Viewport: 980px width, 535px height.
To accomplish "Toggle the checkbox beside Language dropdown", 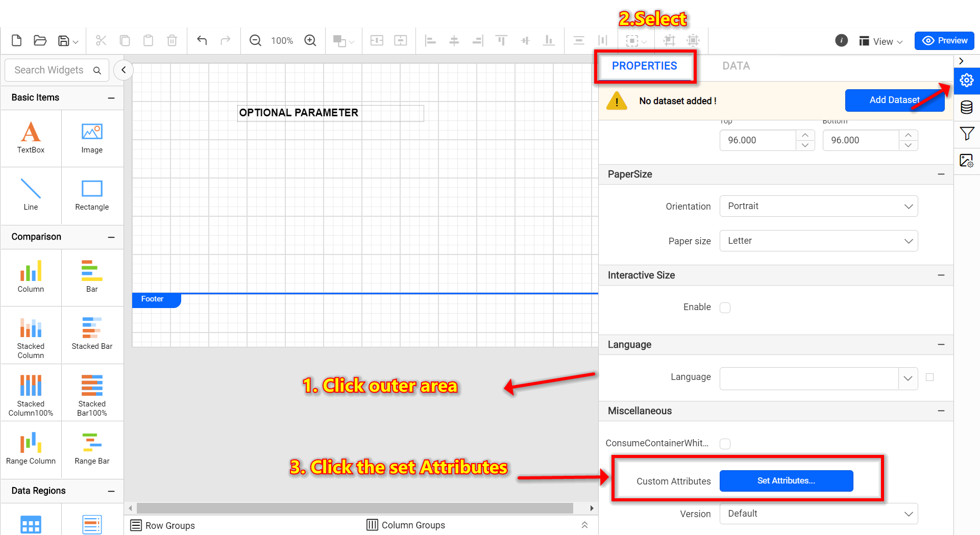I will [929, 377].
